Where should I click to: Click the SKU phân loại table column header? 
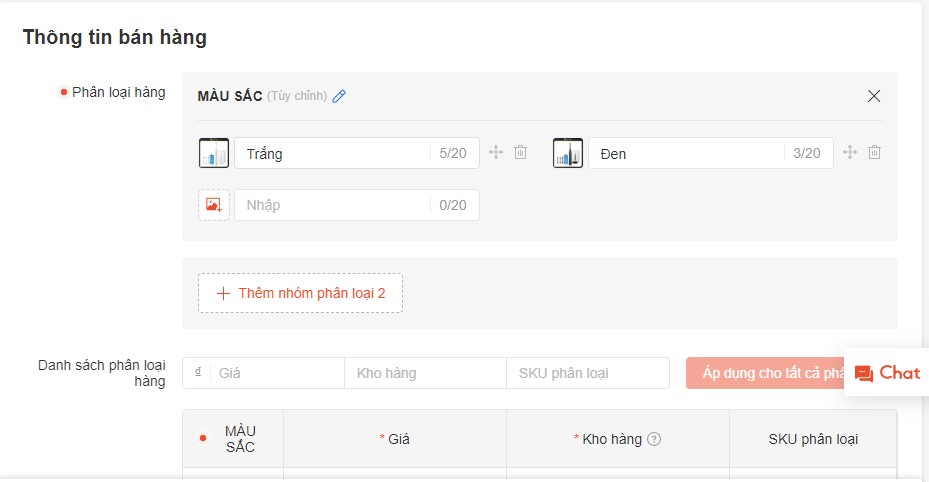813,439
